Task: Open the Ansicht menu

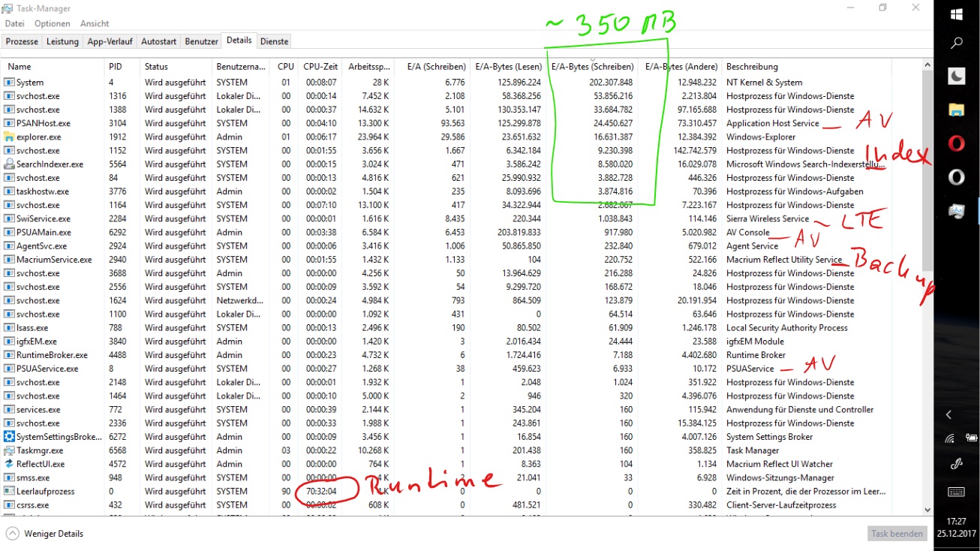Action: [x=95, y=24]
